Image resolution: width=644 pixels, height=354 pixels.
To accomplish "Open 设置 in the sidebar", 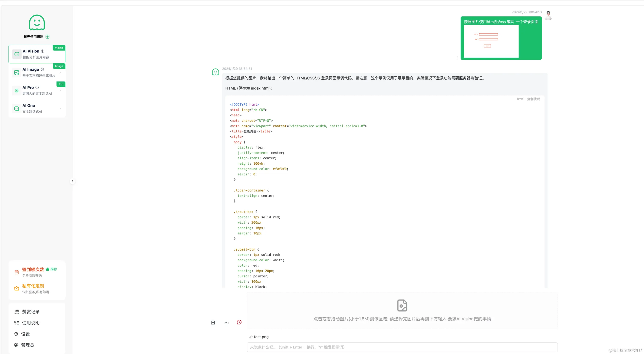I will 25,334.
